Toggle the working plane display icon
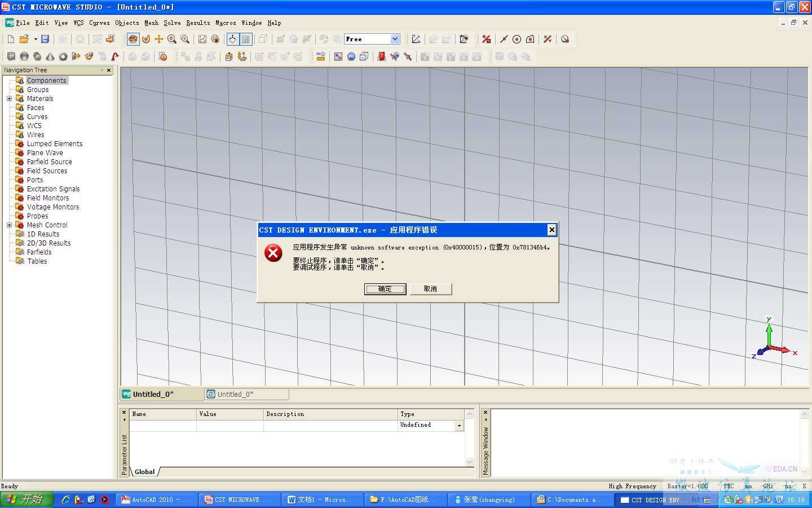This screenshot has width=812, height=508. 232,39
